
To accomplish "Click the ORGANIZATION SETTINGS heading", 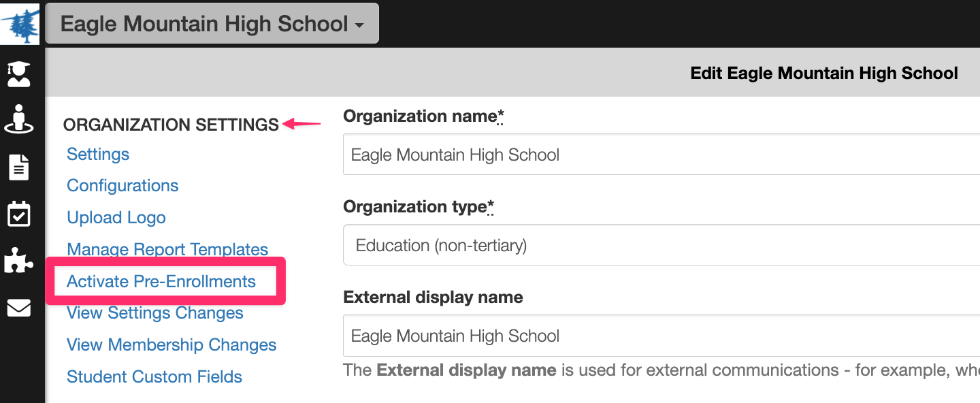I will 171,125.
